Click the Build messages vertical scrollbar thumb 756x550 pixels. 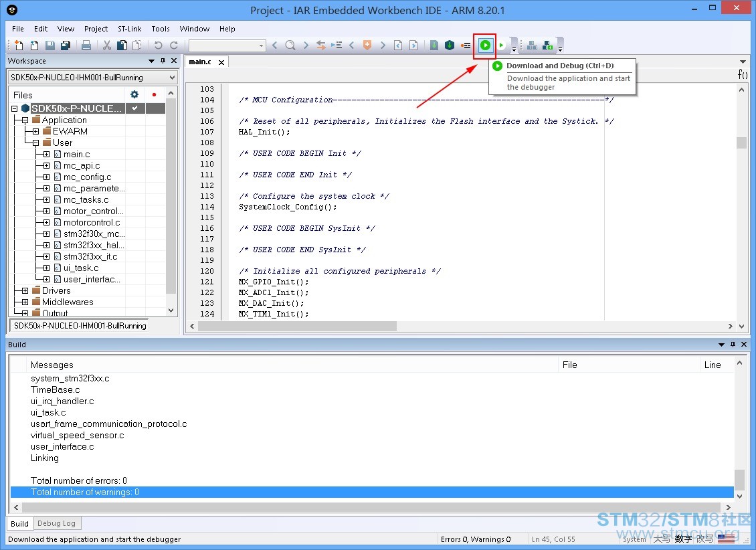point(739,479)
